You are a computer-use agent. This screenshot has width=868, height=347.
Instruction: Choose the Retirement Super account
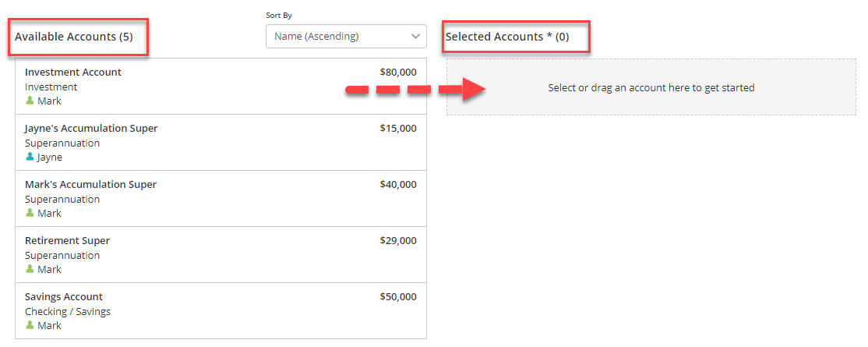click(221, 254)
